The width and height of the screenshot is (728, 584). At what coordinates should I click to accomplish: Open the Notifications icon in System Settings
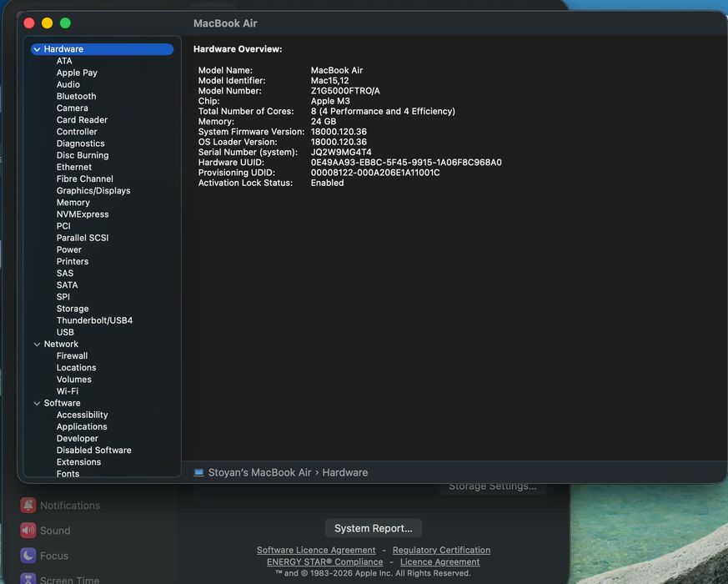pyautogui.click(x=28, y=505)
